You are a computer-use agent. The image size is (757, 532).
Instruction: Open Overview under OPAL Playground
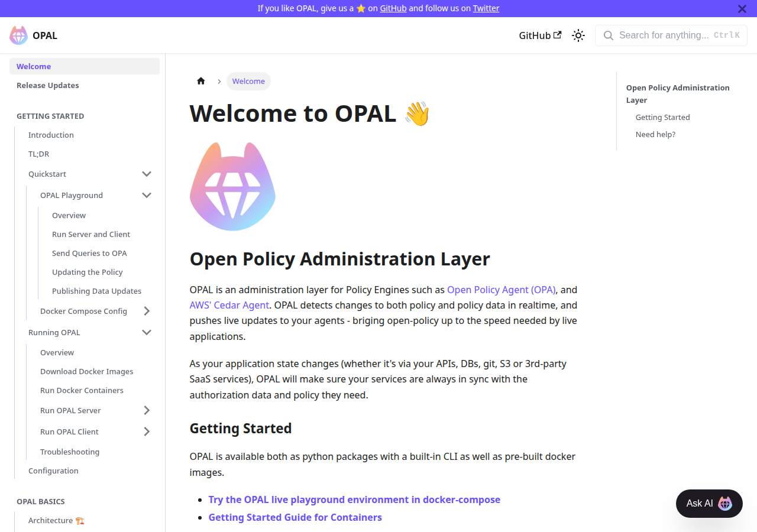[x=102, y=215]
